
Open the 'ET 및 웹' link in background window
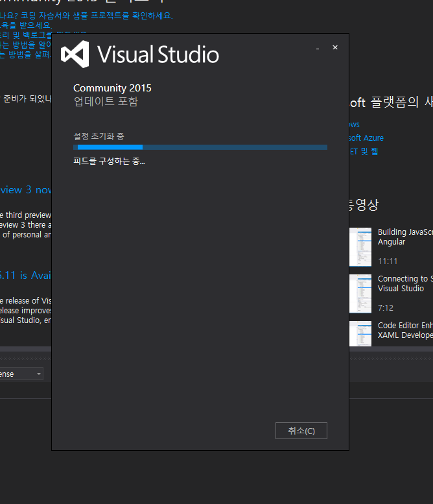pyautogui.click(x=364, y=151)
